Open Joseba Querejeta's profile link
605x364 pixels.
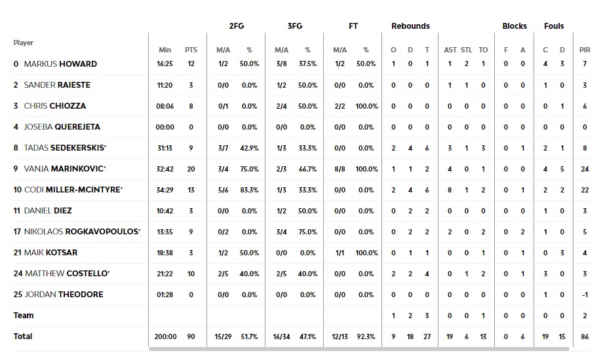62,127
